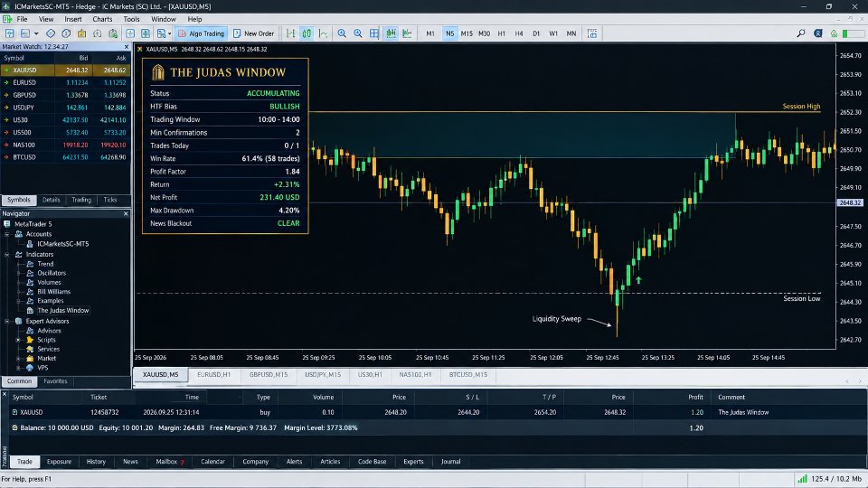Toggle the chart grid icon
The height and width of the screenshot is (488, 868).
coord(374,33)
